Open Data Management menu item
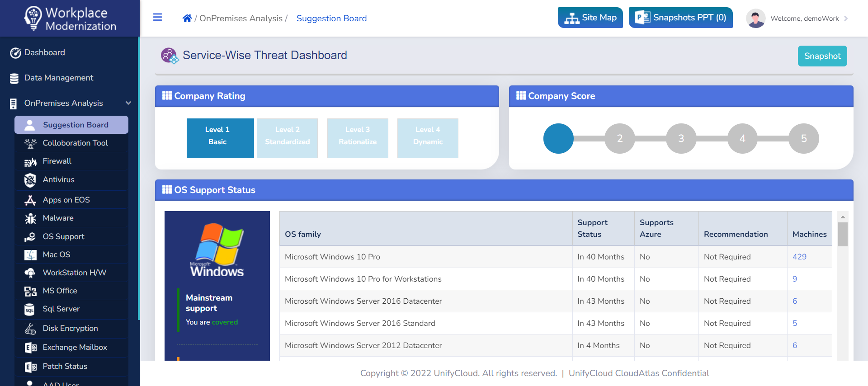Viewport: 868px width, 386px height. 59,78
